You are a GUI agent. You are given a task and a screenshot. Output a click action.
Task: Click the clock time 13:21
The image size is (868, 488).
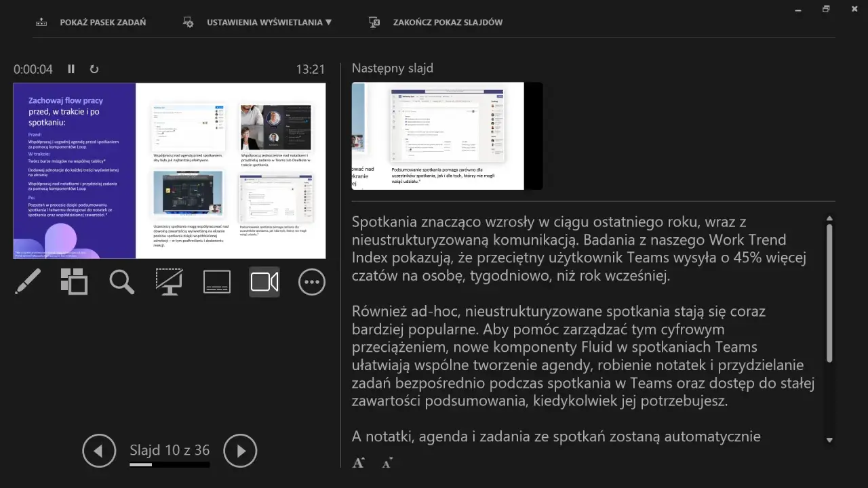point(311,69)
